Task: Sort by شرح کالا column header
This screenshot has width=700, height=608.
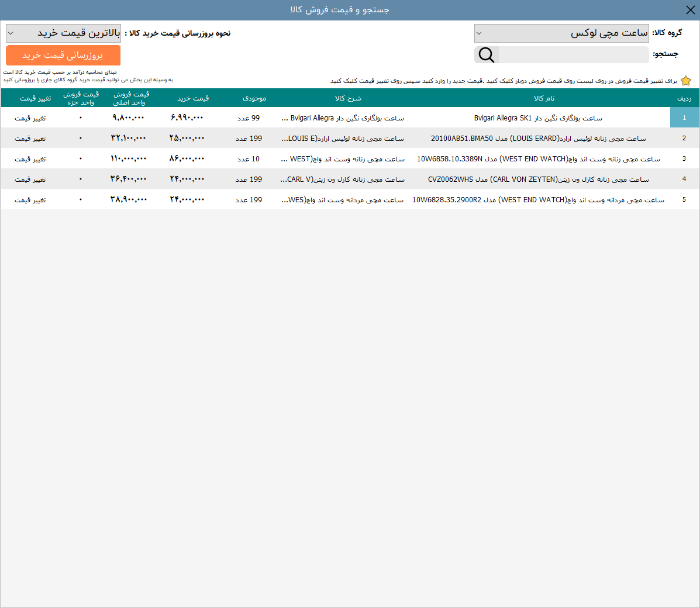Action: click(348, 98)
